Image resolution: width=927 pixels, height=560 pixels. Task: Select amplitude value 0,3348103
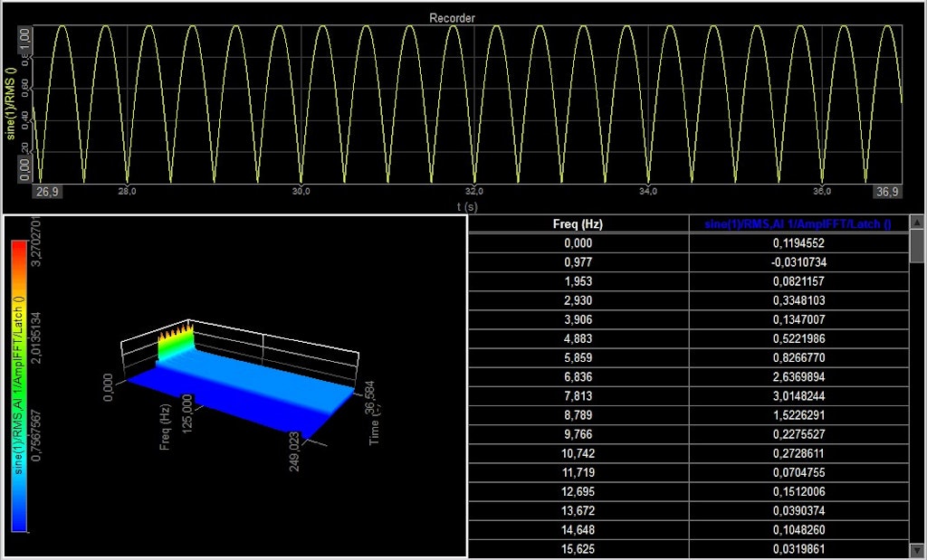tap(798, 300)
